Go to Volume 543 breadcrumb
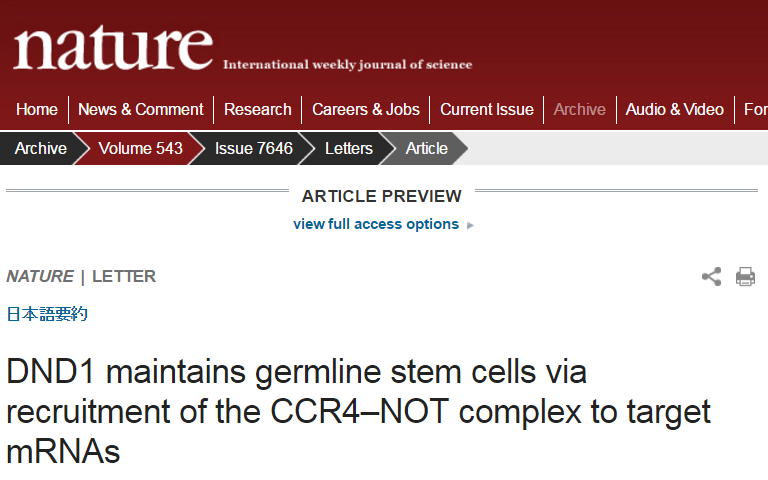This screenshot has height=480, width=768. (x=140, y=148)
